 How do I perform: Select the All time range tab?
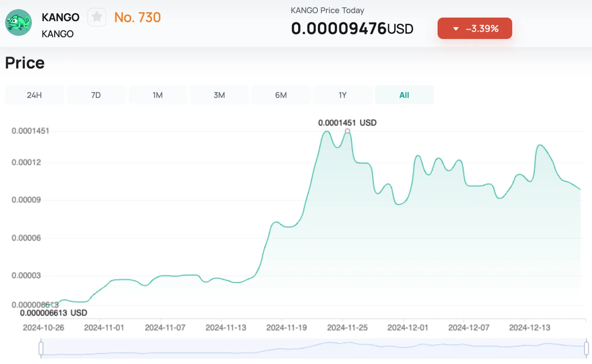tap(404, 95)
